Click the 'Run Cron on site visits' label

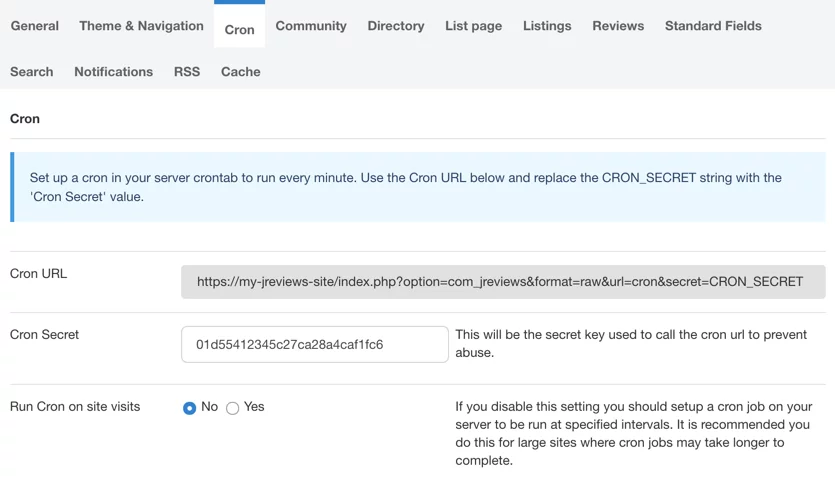click(x=75, y=407)
